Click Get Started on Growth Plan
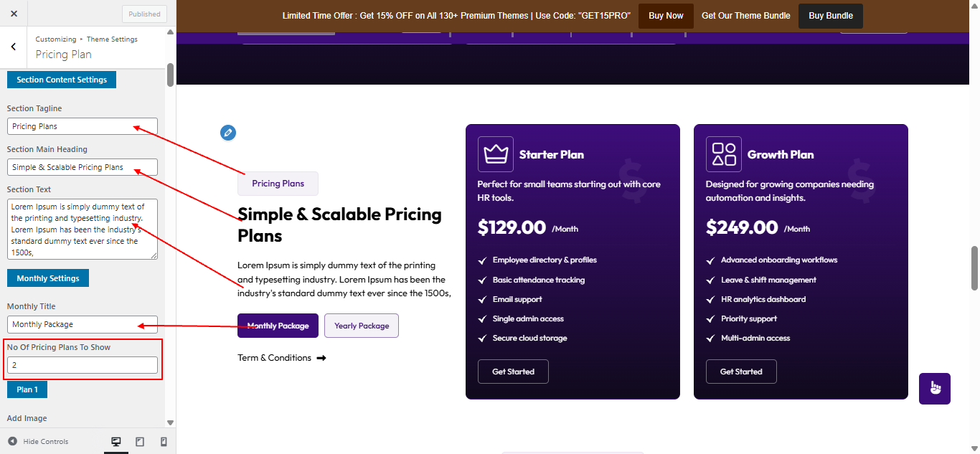This screenshot has width=980, height=454. click(741, 372)
